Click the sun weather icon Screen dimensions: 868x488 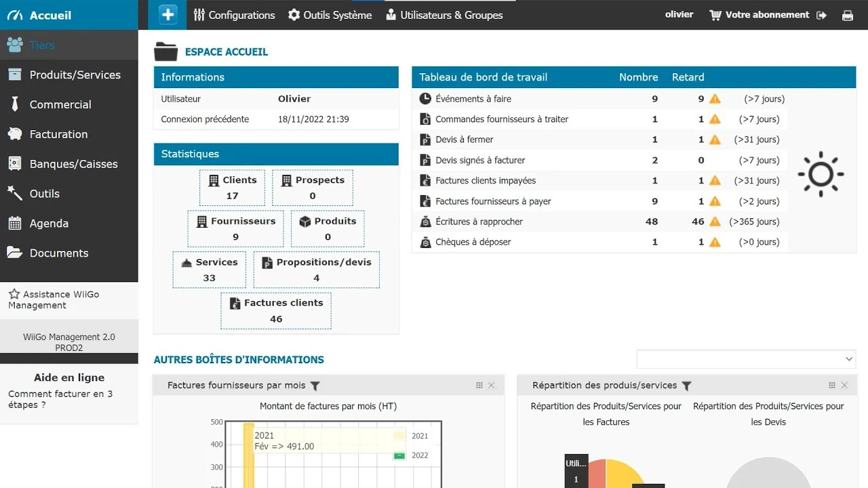(821, 174)
